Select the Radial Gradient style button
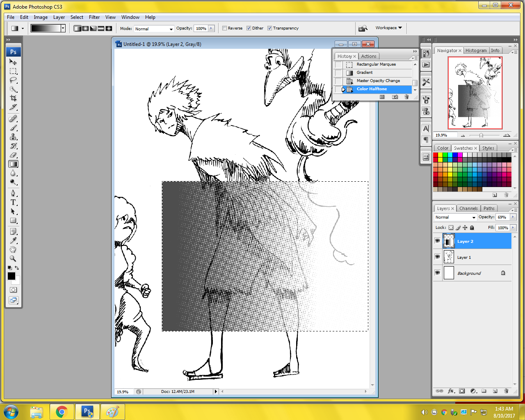 pos(85,28)
